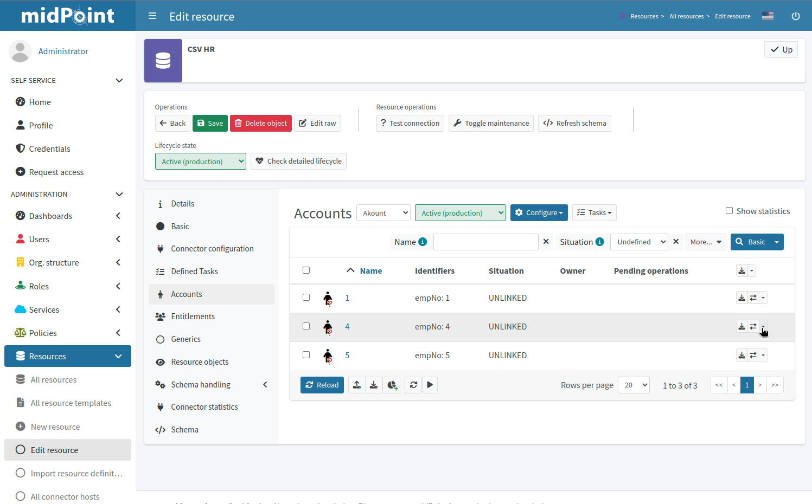Click change owner arrows icon in row 1
This screenshot has height=504, width=812.
[753, 298]
